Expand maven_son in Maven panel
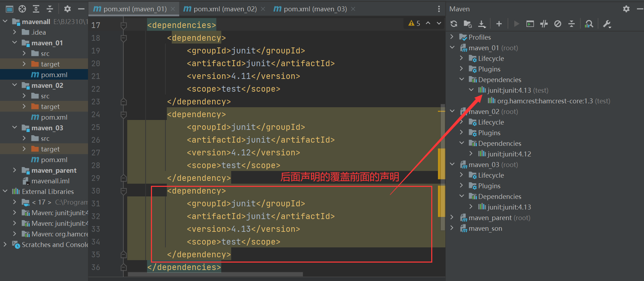 [452, 228]
